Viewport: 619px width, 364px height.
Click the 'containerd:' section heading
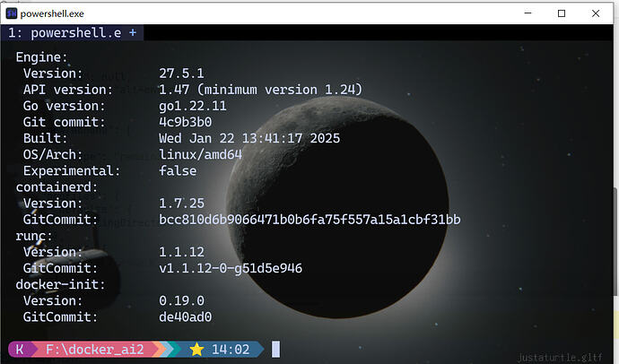tap(57, 186)
